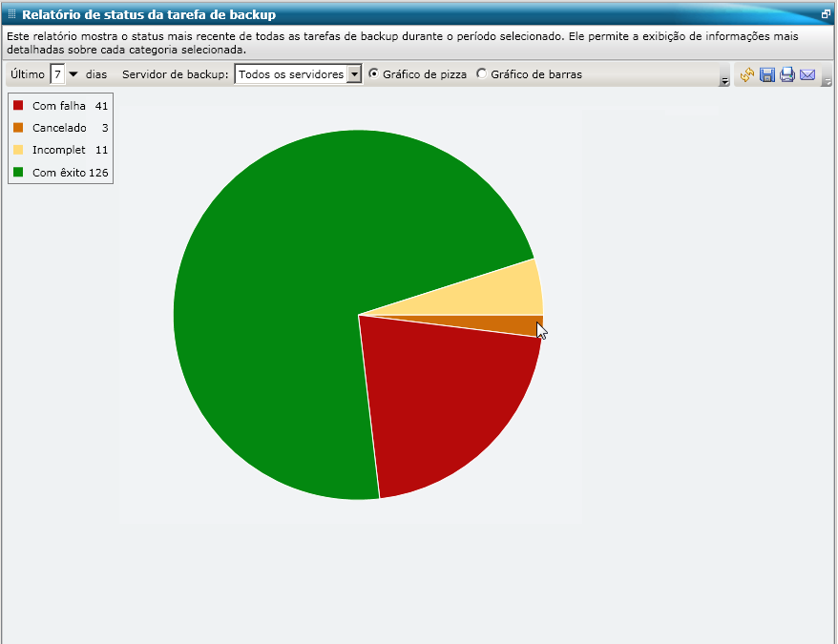The height and width of the screenshot is (644, 838).
Task: Click the 'Cancelado' legend label
Action: (x=59, y=128)
